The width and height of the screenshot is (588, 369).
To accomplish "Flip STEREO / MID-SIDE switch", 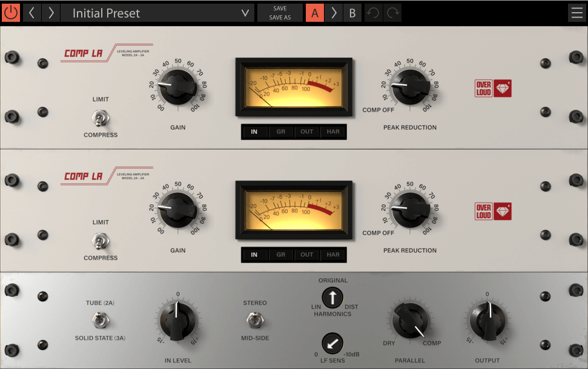I will [x=255, y=320].
